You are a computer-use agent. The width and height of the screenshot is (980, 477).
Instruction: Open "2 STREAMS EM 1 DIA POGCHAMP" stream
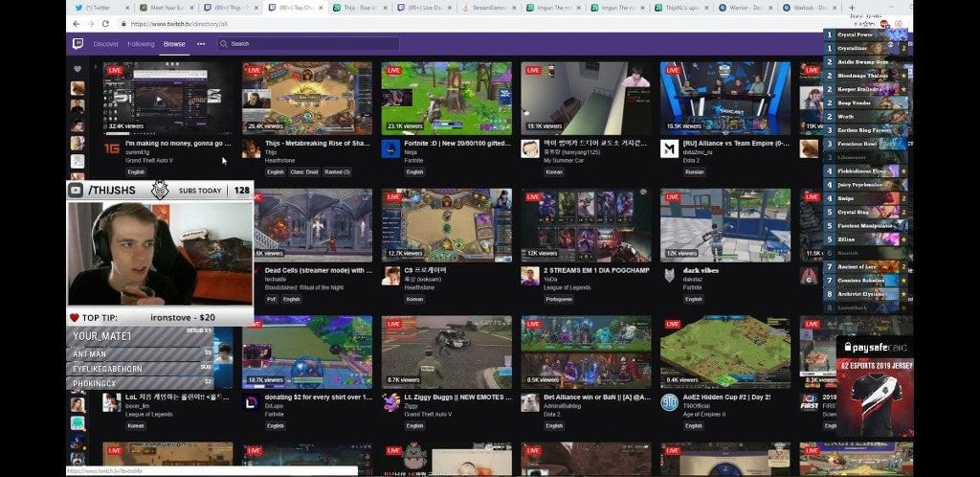point(596,270)
